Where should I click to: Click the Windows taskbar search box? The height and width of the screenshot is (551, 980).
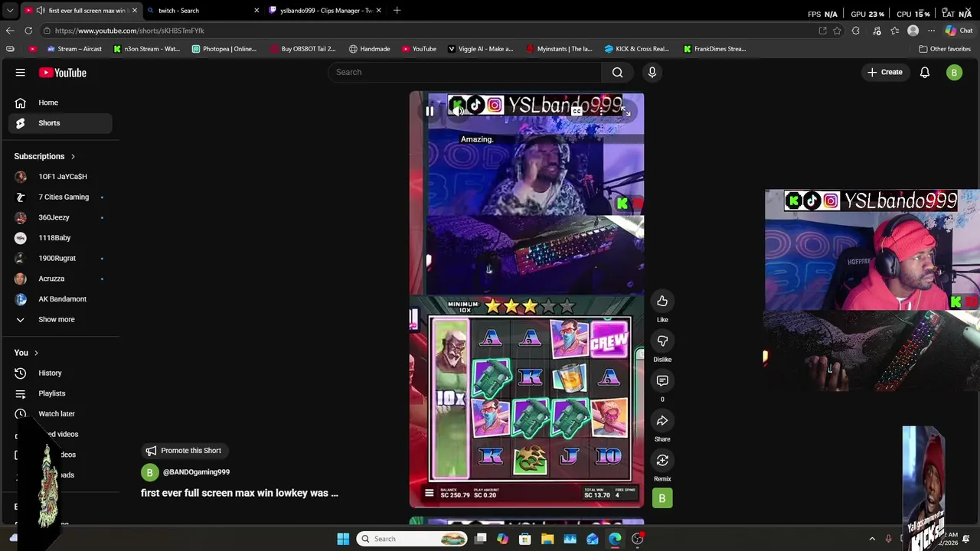tap(413, 539)
